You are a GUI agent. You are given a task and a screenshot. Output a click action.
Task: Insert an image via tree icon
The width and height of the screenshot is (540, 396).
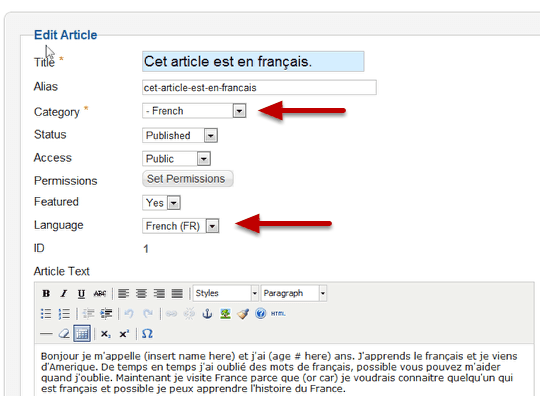[x=225, y=314]
